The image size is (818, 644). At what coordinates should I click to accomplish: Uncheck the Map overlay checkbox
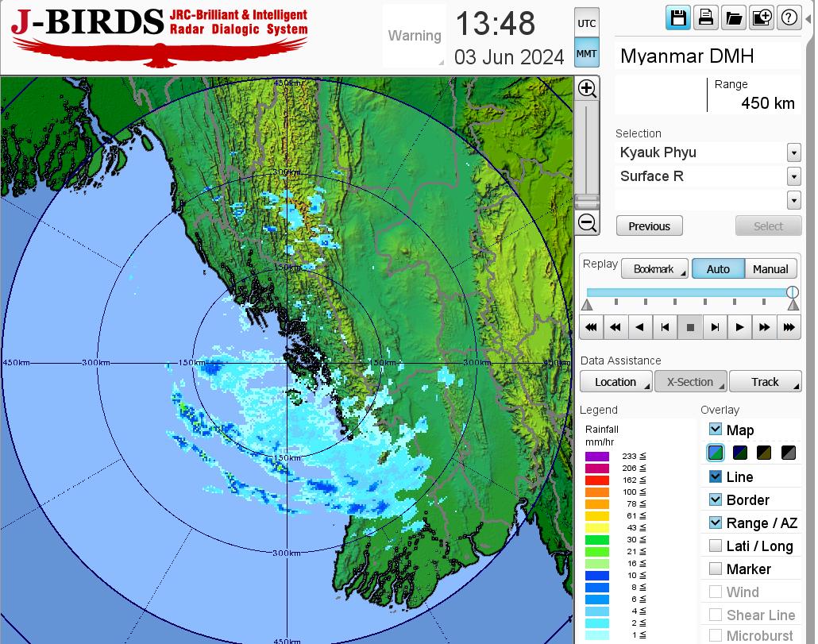(x=716, y=430)
